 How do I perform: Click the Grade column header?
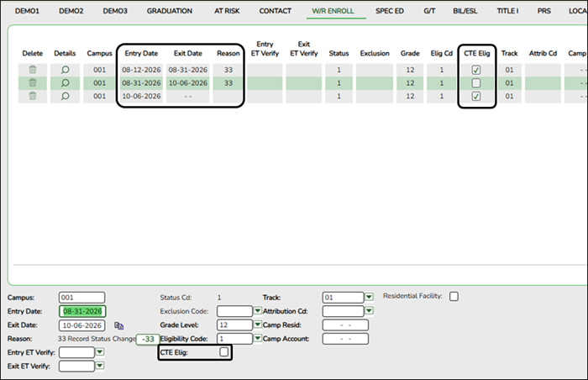coord(410,53)
